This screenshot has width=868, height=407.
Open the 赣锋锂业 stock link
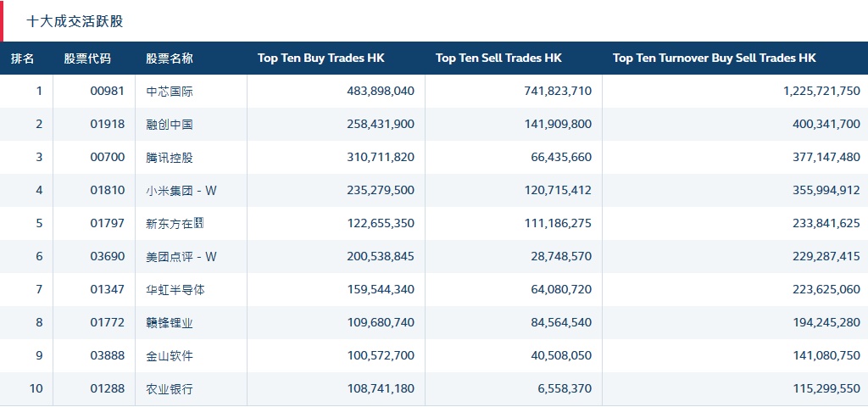(170, 323)
